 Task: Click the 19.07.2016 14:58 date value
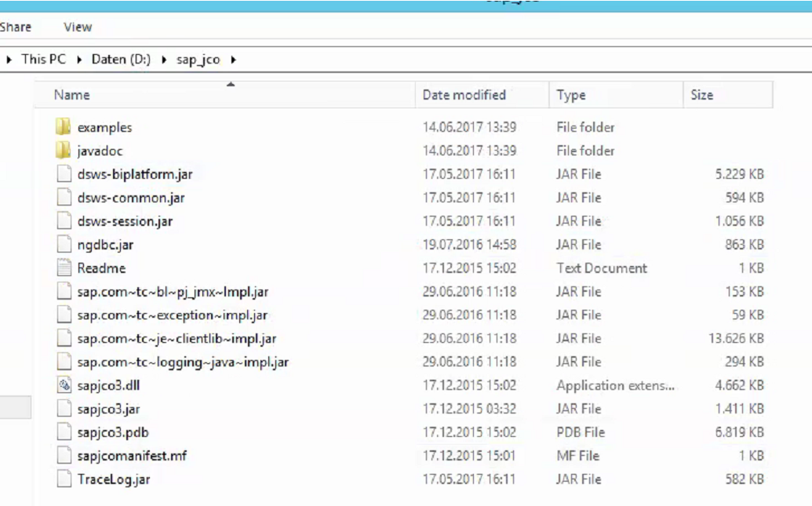point(469,245)
